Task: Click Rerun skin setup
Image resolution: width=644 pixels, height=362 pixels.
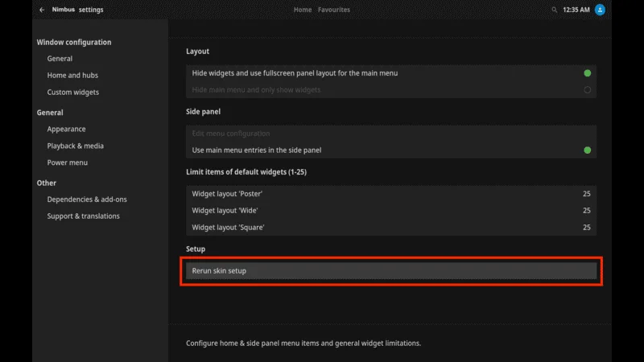Action: point(391,271)
